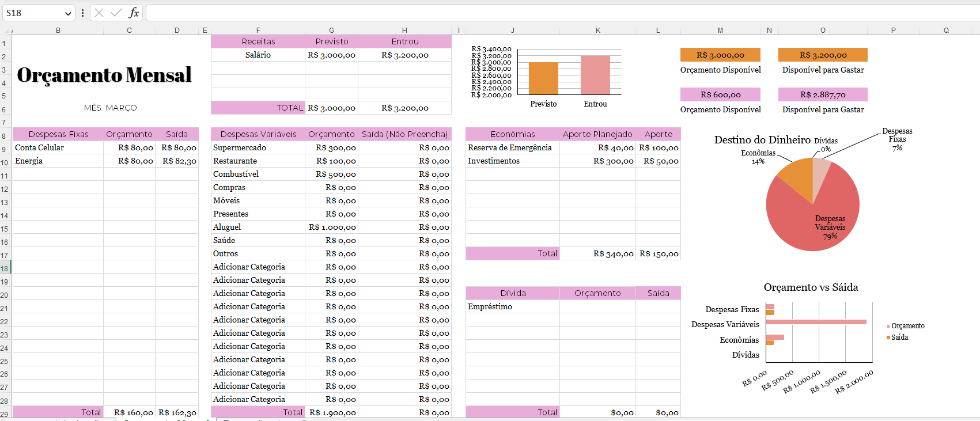Select column Q header
The width and height of the screenshot is (980, 421).
(946, 31)
